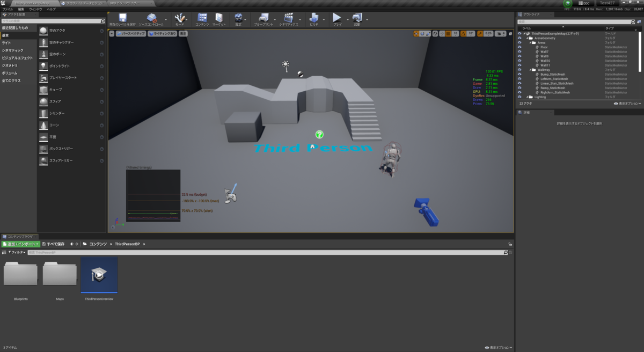Select the Empty Character (空のキャラクター) icon
Image resolution: width=644 pixels, height=352 pixels.
coord(43,42)
